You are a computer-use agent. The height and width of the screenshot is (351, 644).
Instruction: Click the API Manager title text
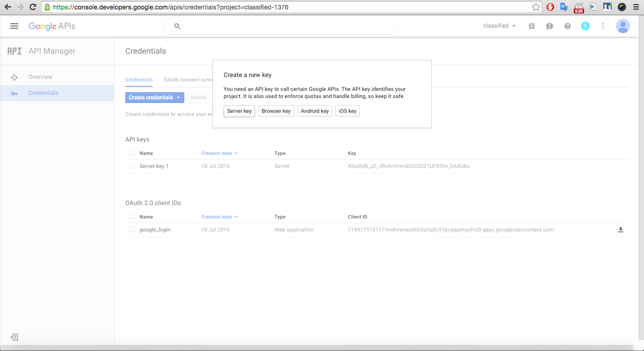[x=52, y=51]
